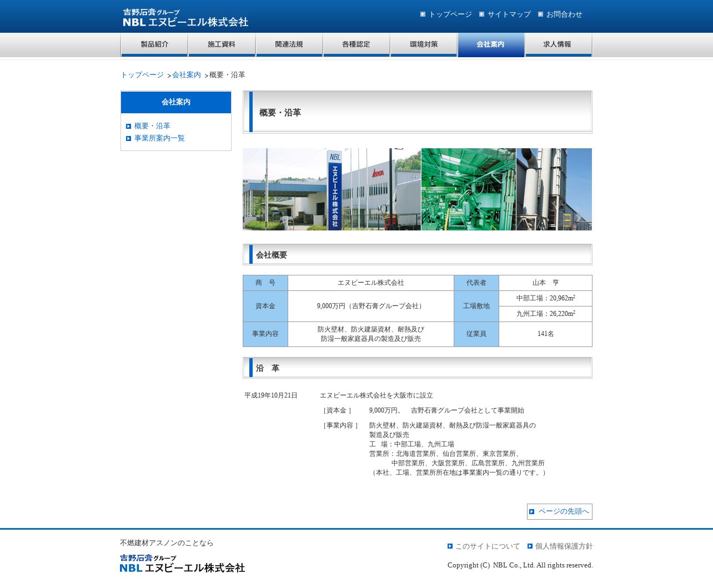
Task: Click the 平成19年10月21日 history date
Action: (x=271, y=396)
